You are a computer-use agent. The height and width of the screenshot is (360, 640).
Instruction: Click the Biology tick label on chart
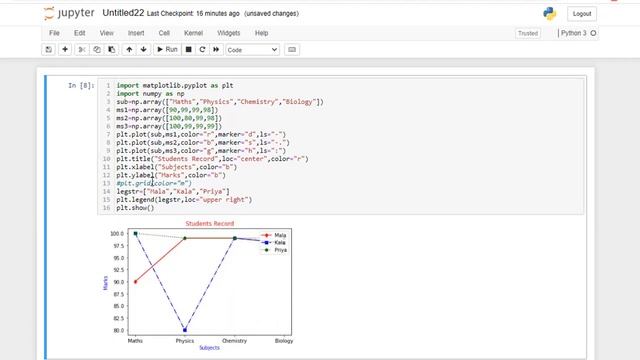pos(284,341)
